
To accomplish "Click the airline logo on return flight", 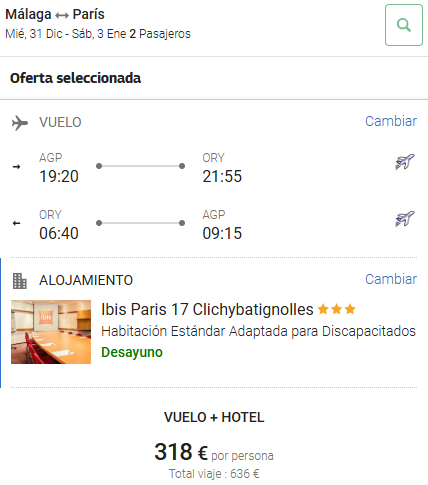I will click(405, 219).
